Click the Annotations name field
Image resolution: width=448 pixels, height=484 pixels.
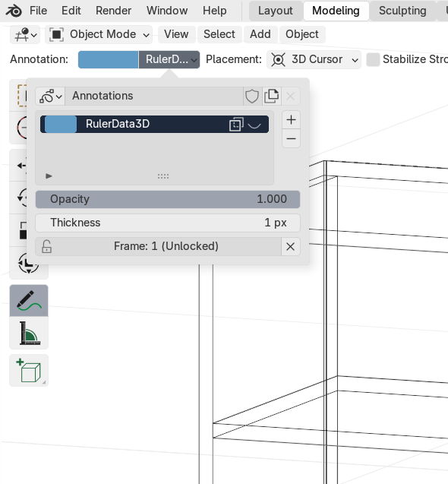(x=154, y=96)
